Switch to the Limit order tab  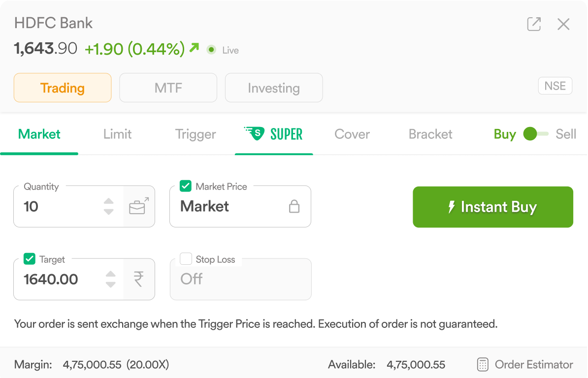(x=117, y=134)
